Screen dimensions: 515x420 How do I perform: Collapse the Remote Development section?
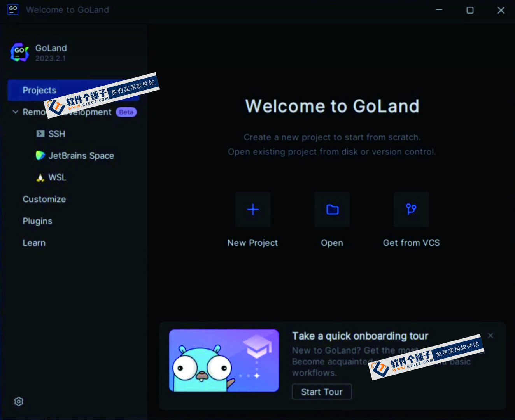(x=16, y=112)
